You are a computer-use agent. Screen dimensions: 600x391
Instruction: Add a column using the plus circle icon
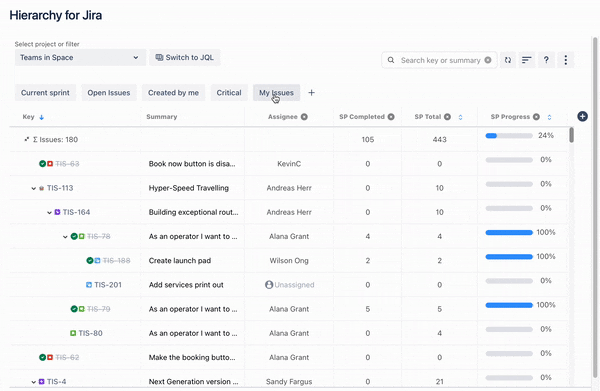[582, 116]
